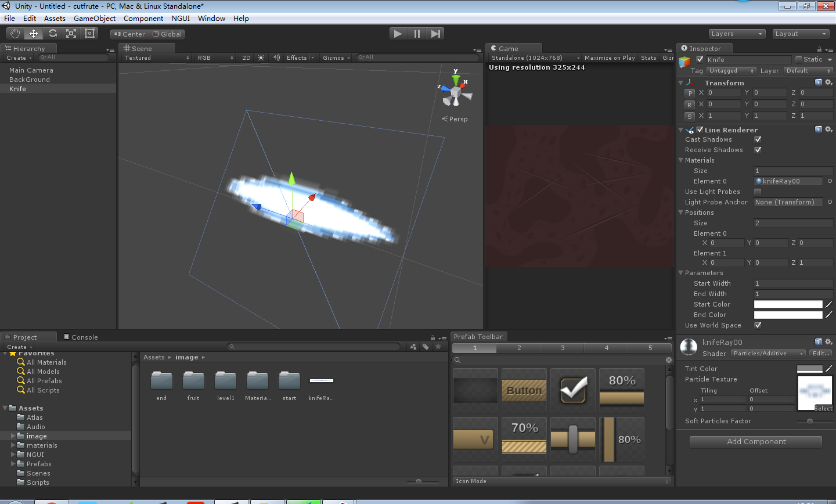Open the Start Color swatch
The image size is (836, 504).
click(788, 304)
